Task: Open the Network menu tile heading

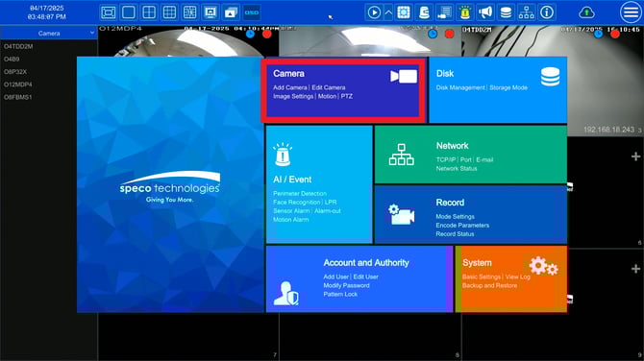Action: click(x=452, y=146)
